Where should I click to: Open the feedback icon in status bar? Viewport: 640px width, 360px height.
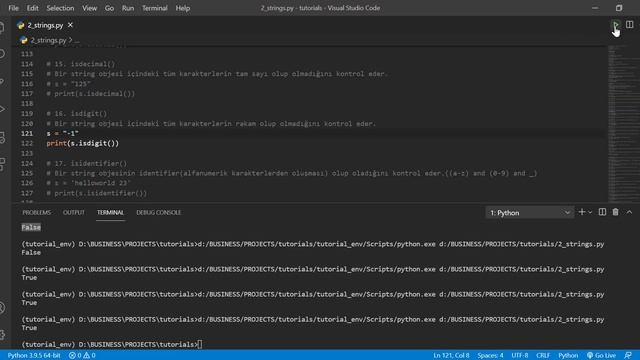[x=628, y=355]
